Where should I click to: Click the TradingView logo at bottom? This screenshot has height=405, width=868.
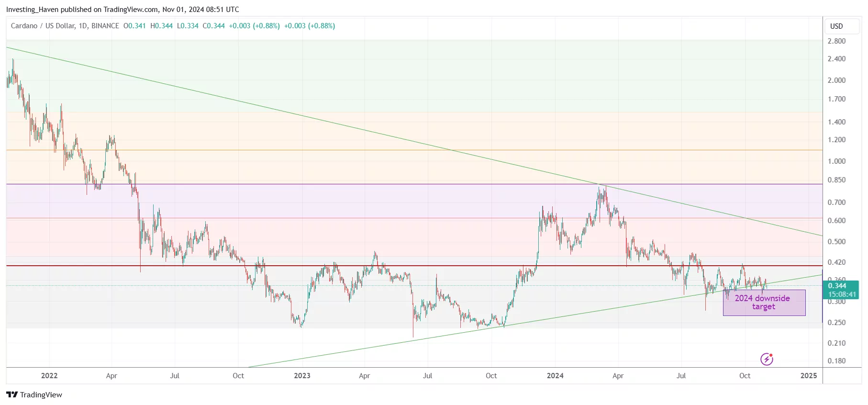(34, 394)
